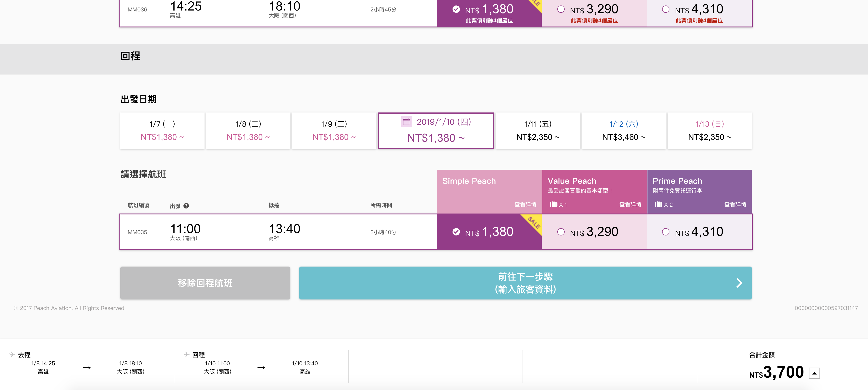The width and height of the screenshot is (868, 390).
Task: Click summary outbound arrival 1/8 18:10
Action: [x=130, y=363]
